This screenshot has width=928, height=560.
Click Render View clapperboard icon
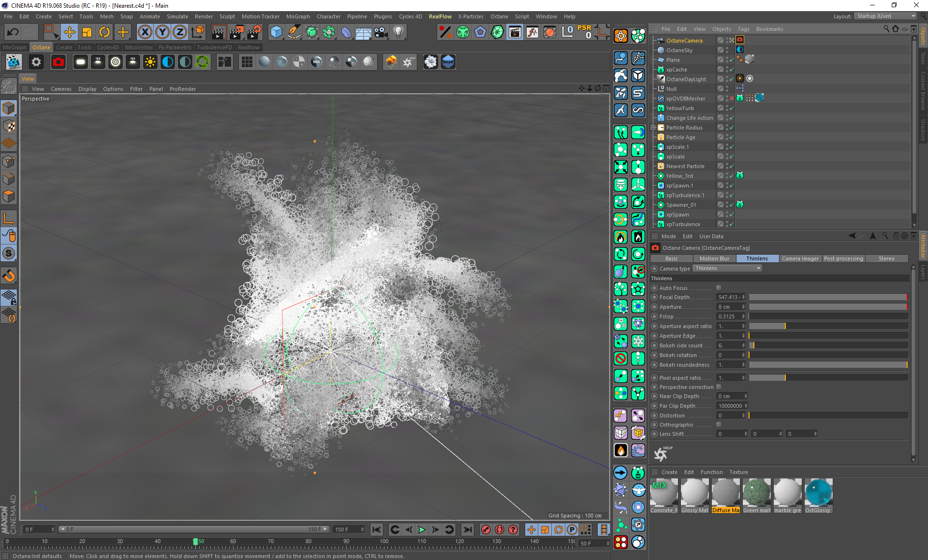(x=219, y=32)
